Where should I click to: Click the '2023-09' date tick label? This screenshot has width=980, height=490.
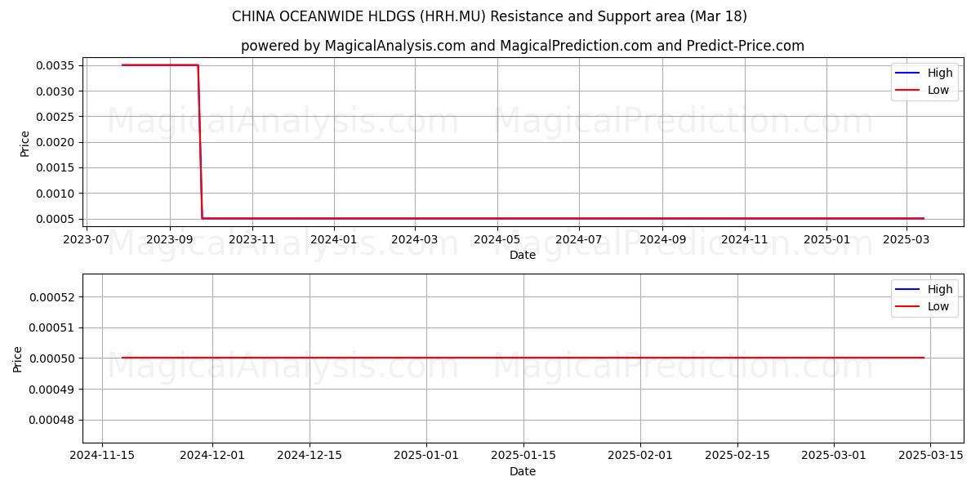pyautogui.click(x=170, y=240)
